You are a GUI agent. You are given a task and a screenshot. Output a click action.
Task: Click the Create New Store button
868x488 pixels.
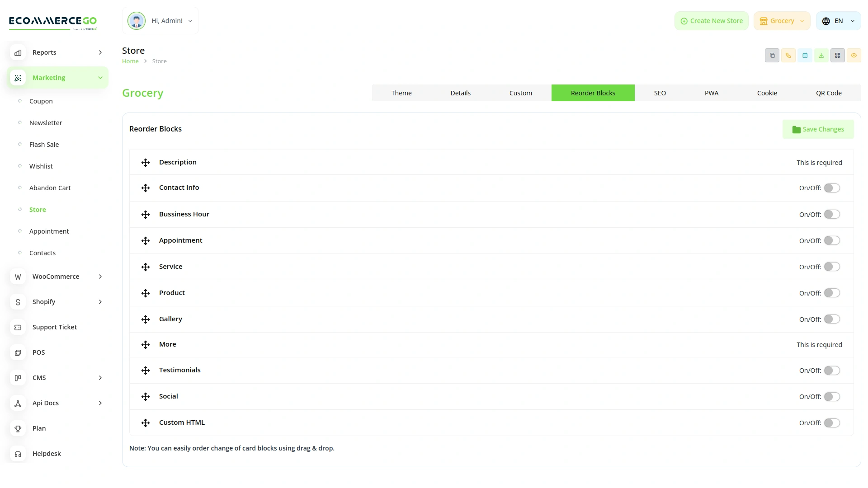[711, 21]
